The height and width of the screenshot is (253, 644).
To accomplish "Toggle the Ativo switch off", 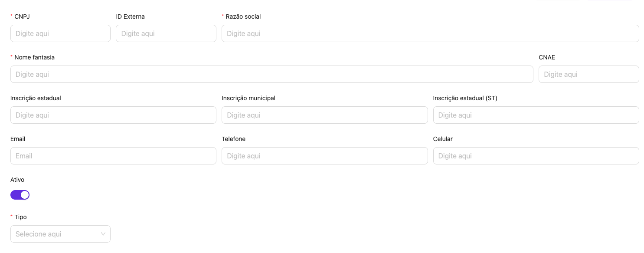I will (20, 195).
